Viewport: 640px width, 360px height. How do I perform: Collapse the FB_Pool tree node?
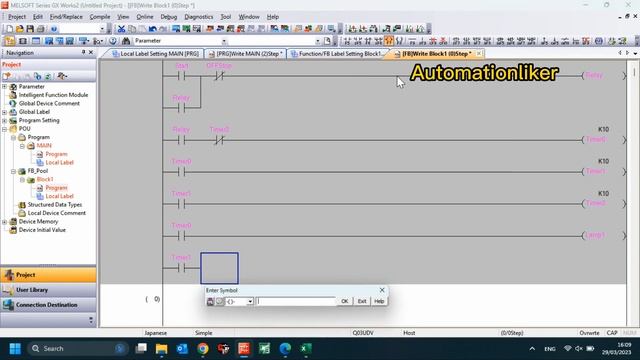(13, 171)
